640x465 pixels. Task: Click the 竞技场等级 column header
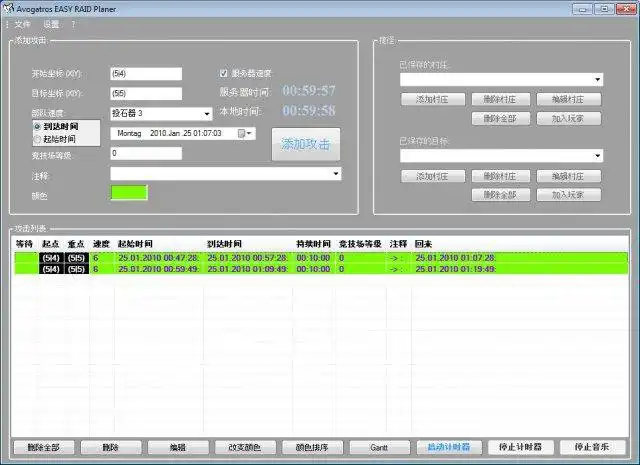pos(360,244)
